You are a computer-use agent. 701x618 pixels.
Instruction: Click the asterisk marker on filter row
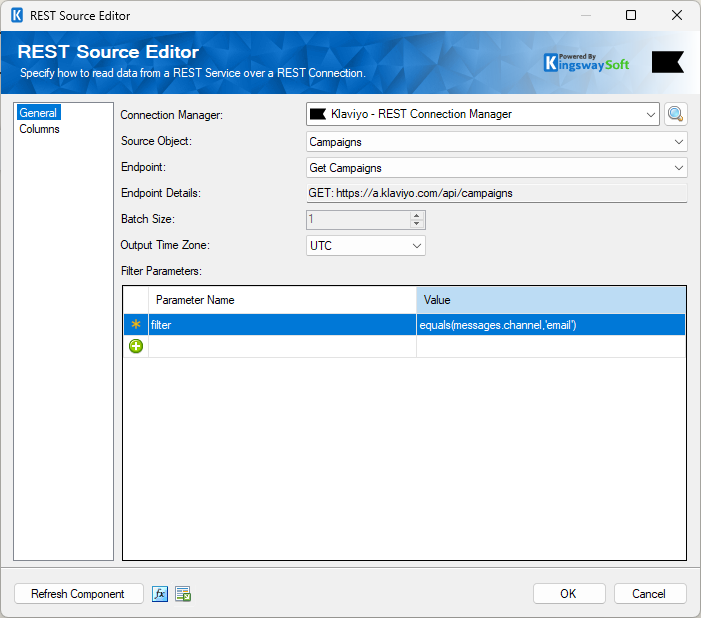click(x=136, y=325)
